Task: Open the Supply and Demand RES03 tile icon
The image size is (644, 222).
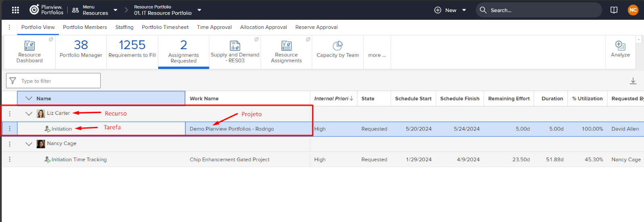Action: pyautogui.click(x=235, y=46)
